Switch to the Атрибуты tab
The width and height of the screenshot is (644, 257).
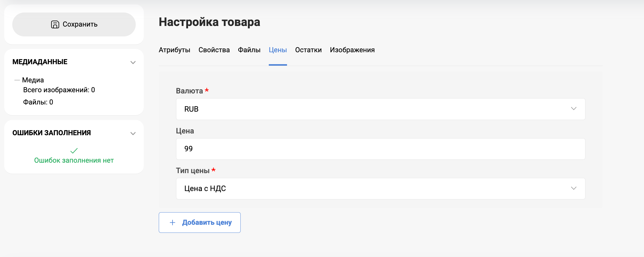point(174,50)
